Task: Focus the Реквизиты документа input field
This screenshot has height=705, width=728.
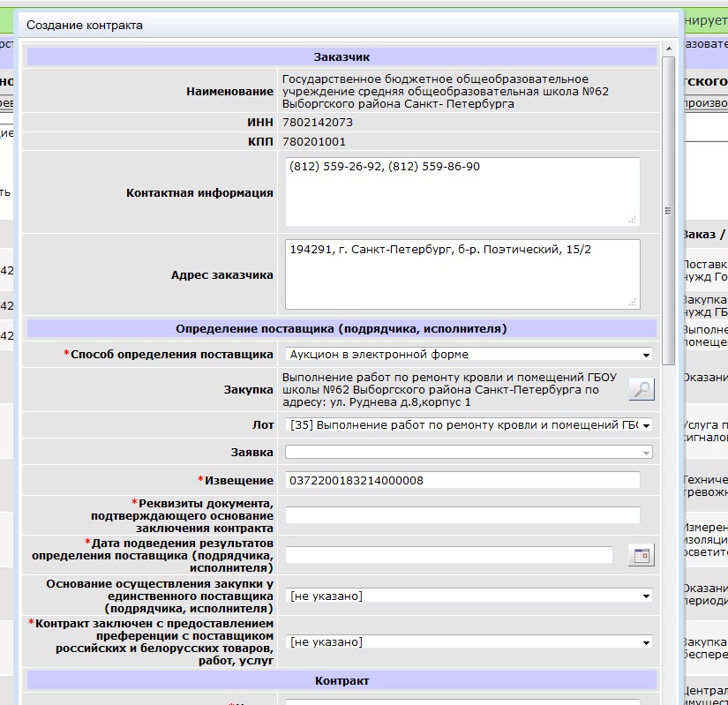Action: click(462, 515)
